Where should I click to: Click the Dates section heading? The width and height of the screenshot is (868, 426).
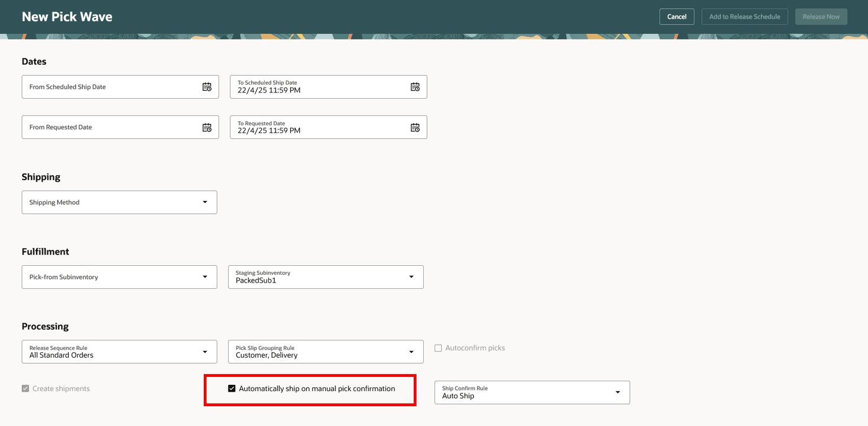pyautogui.click(x=34, y=62)
